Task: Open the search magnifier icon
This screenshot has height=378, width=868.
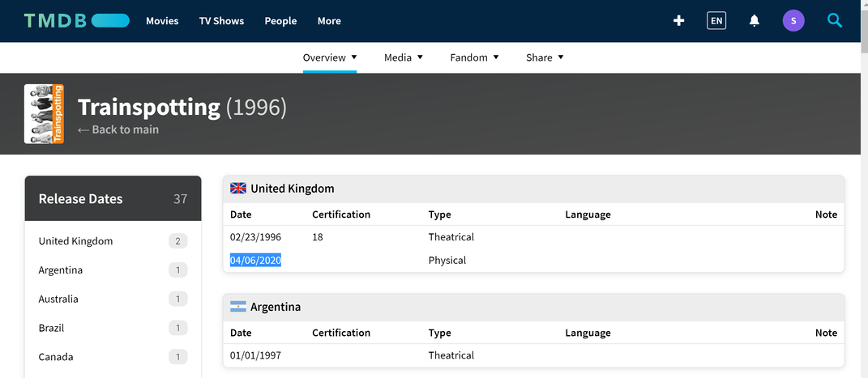Action: coord(835,21)
